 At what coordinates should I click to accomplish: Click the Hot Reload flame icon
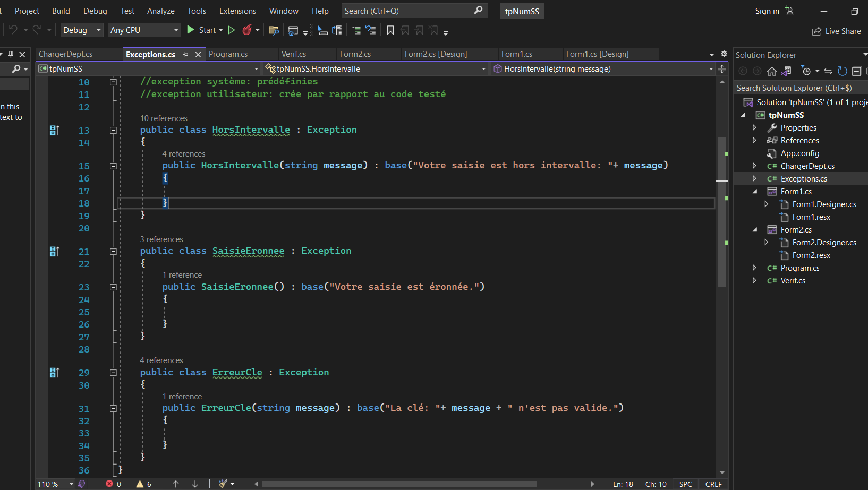(247, 30)
